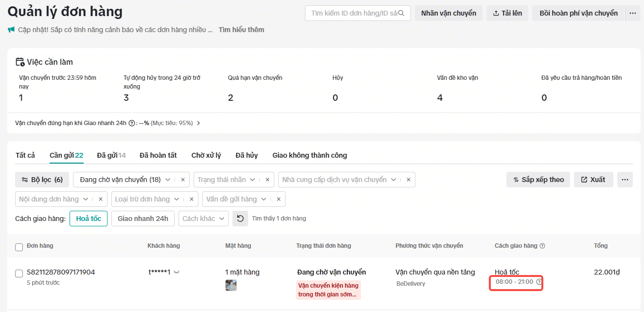This screenshot has height=312, width=644.
Task: Clear the Đang chờ vận chuyển filter
Action: 183,180
